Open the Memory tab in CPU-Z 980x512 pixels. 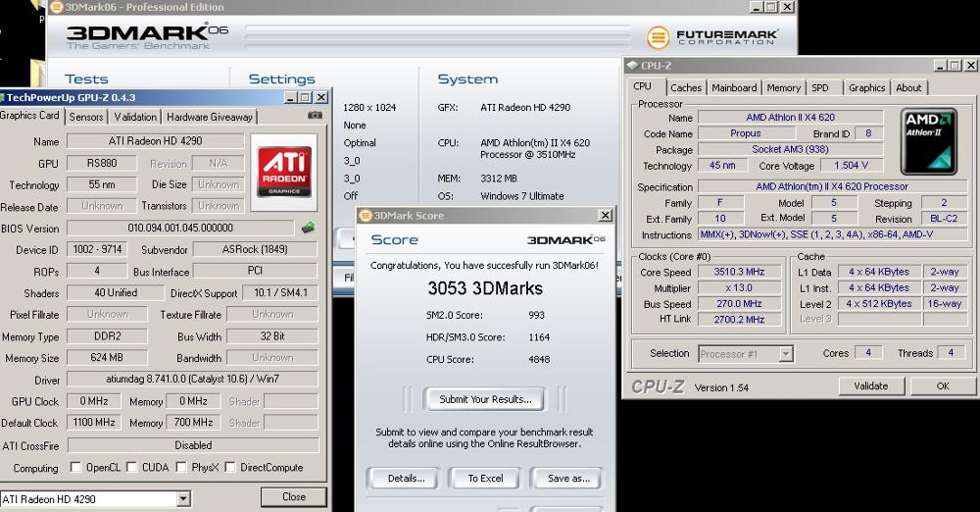[783, 88]
